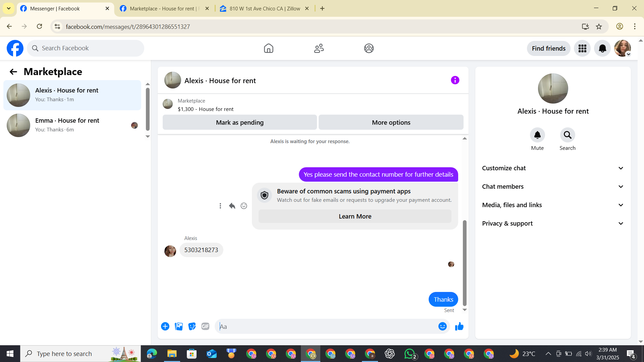Expand Chat members section
Screen dimensions: 644x362
click(553, 187)
